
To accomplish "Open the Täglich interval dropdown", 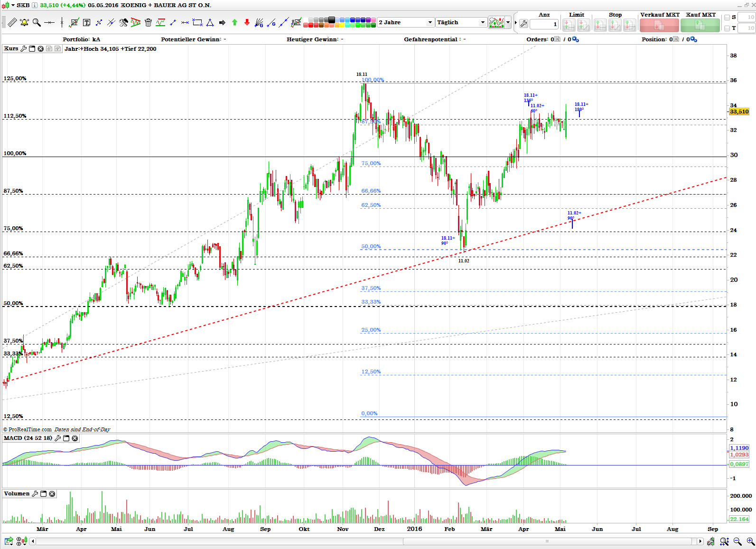I will click(x=461, y=22).
